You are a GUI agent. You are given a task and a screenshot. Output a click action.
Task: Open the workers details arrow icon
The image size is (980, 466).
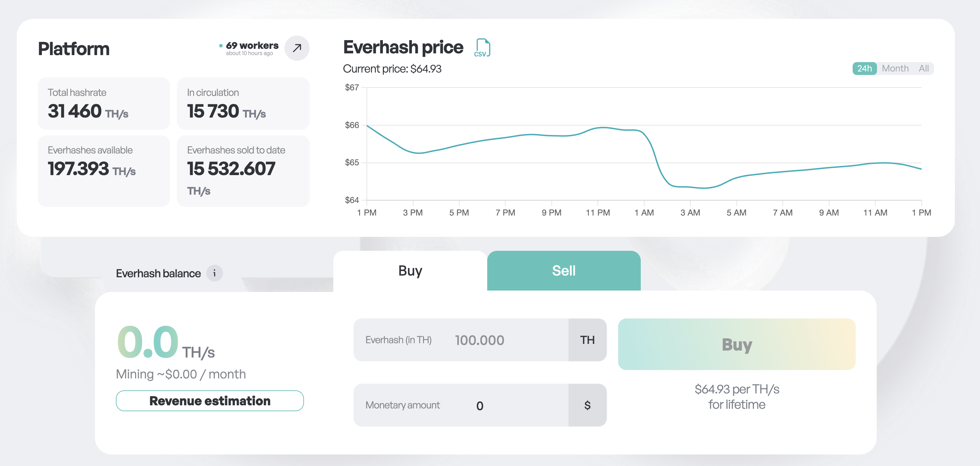tap(297, 48)
